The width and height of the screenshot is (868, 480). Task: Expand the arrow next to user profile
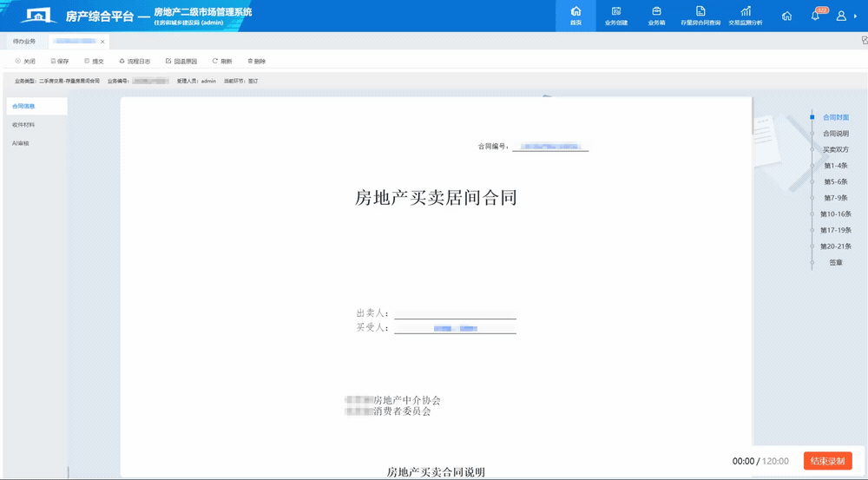pos(856,16)
